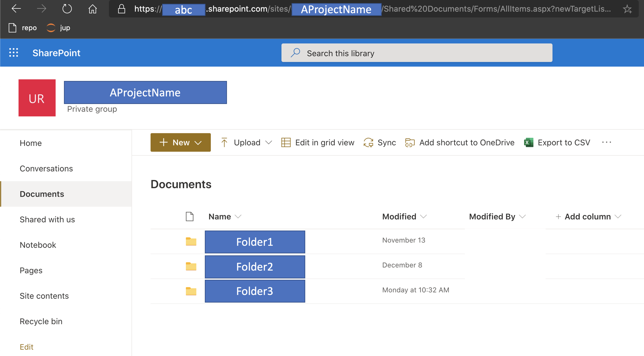Image resolution: width=644 pixels, height=356 pixels.
Task: Bookmark page with the star icon
Action: click(627, 9)
